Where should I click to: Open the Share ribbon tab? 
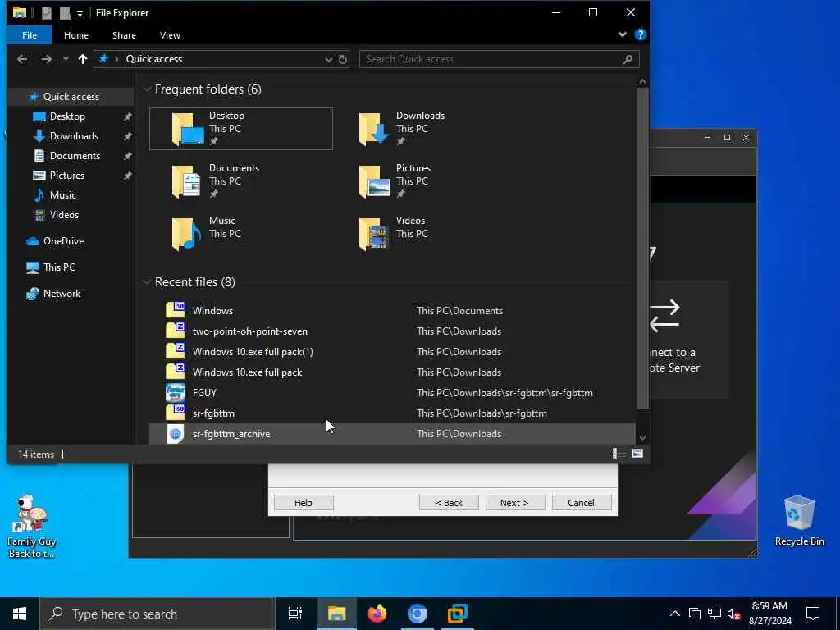pos(124,35)
